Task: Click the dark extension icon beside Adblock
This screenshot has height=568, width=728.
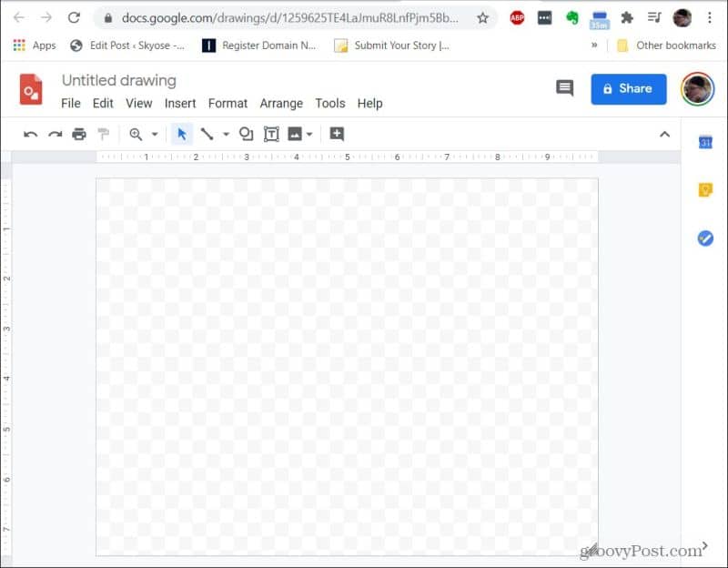Action: tap(544, 18)
